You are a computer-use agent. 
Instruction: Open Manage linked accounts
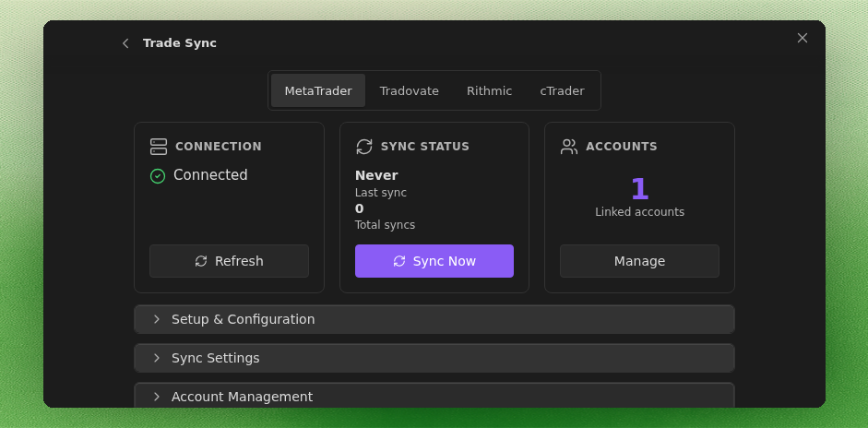pos(639,261)
